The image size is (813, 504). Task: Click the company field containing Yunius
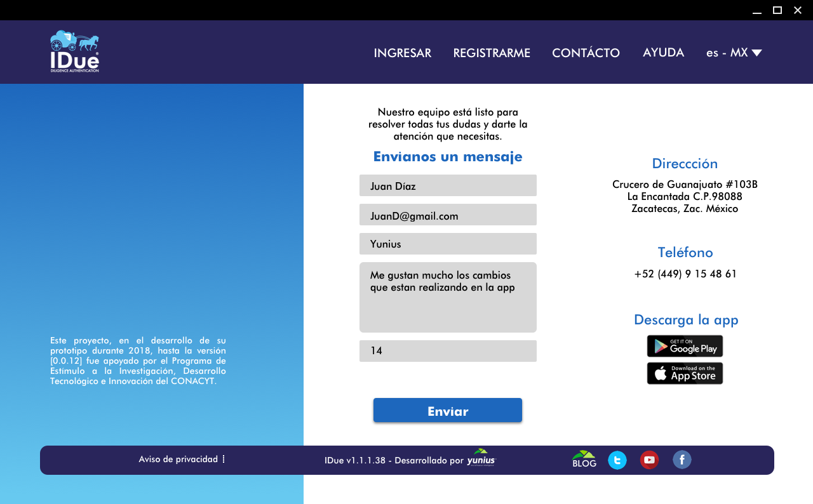pyautogui.click(x=448, y=244)
